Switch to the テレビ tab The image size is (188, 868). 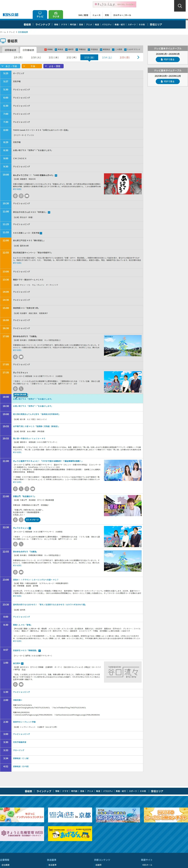40,14
